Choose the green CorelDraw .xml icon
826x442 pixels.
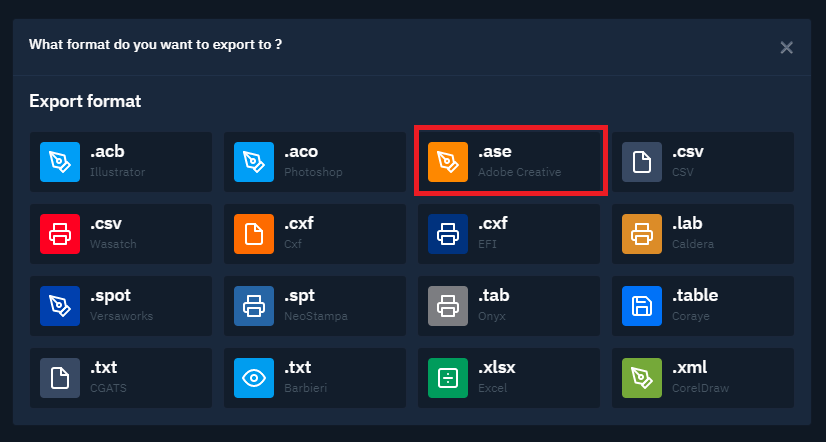pos(642,378)
